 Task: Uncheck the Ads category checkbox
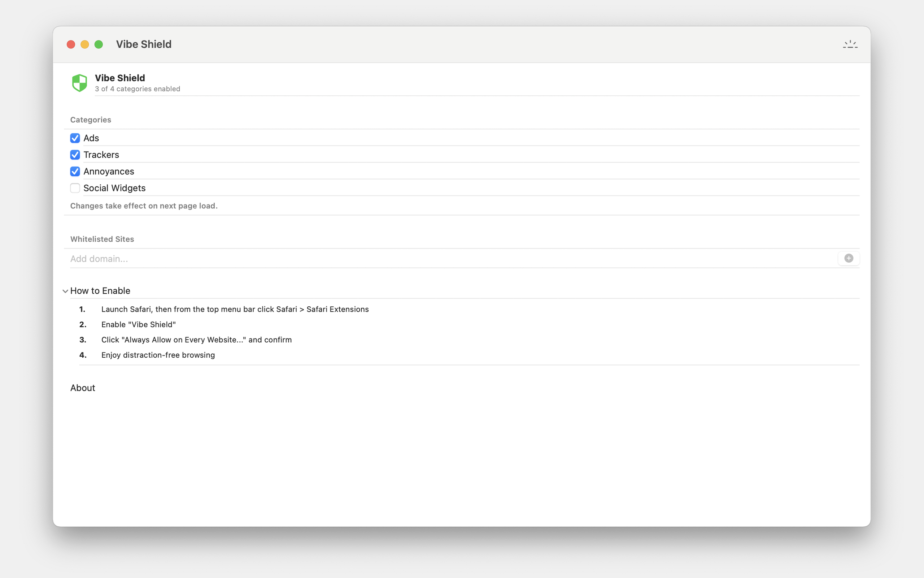75,138
